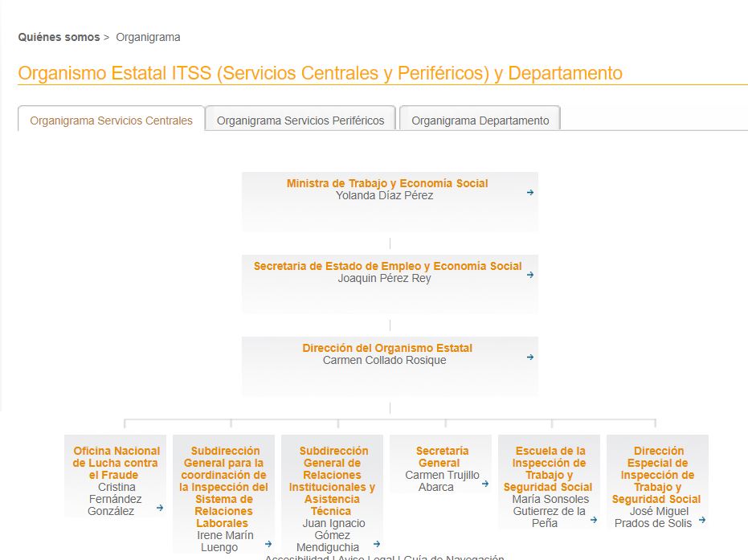
Task: Click arrow icon beside Juan Ignacio Gómez Mendiguchia
Action: [x=377, y=544]
